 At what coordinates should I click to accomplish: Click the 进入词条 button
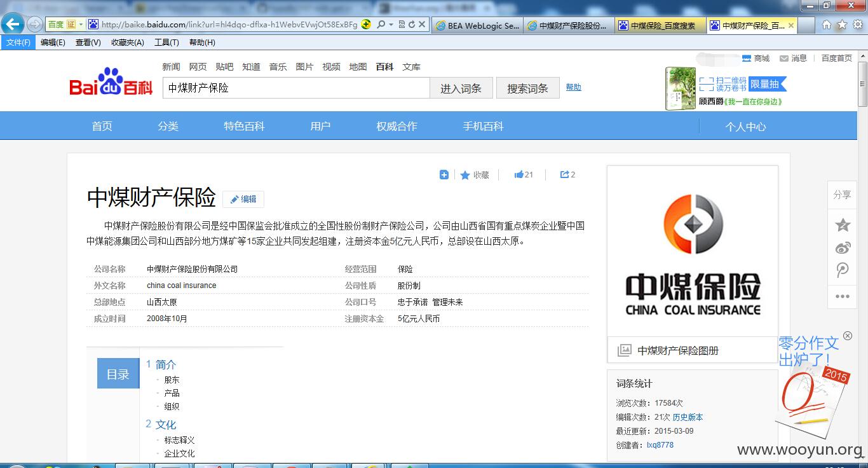(461, 88)
